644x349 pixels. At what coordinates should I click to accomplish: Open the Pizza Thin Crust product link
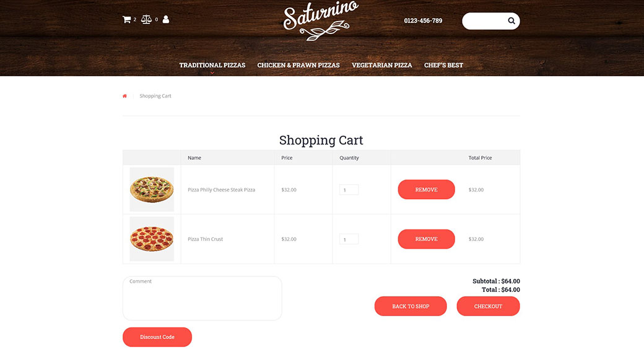coord(206,239)
